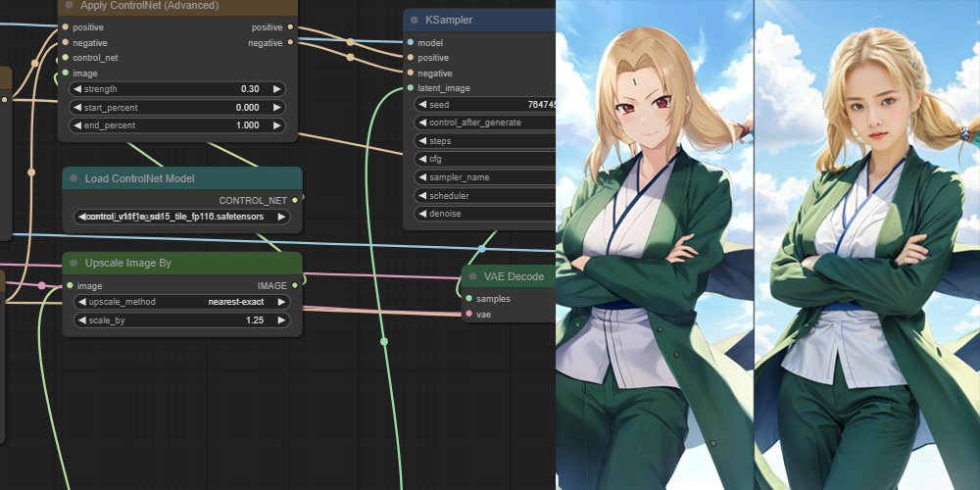This screenshot has width=980, height=490.
Task: Collapse the Upscale Image By node dot
Action: pyautogui.click(x=73, y=263)
